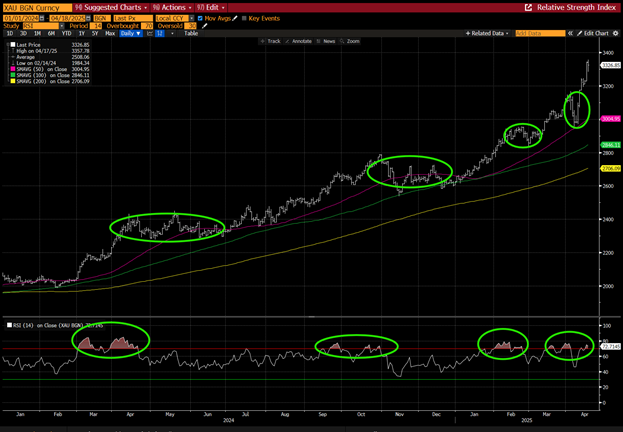Switch to Table view
623x432 pixels.
191,33
